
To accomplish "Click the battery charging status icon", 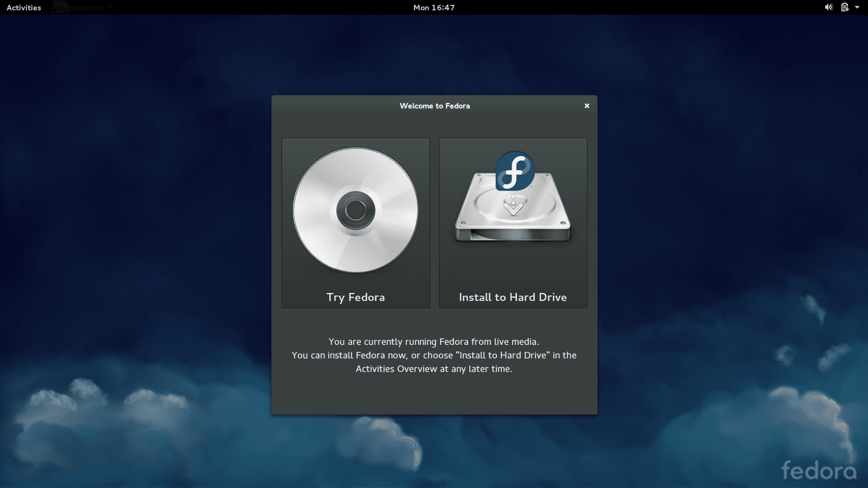I will coord(845,8).
